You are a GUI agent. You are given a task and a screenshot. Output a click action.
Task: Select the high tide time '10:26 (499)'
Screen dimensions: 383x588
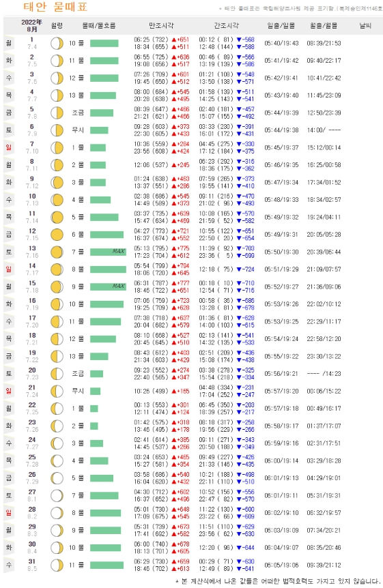pos(152,391)
